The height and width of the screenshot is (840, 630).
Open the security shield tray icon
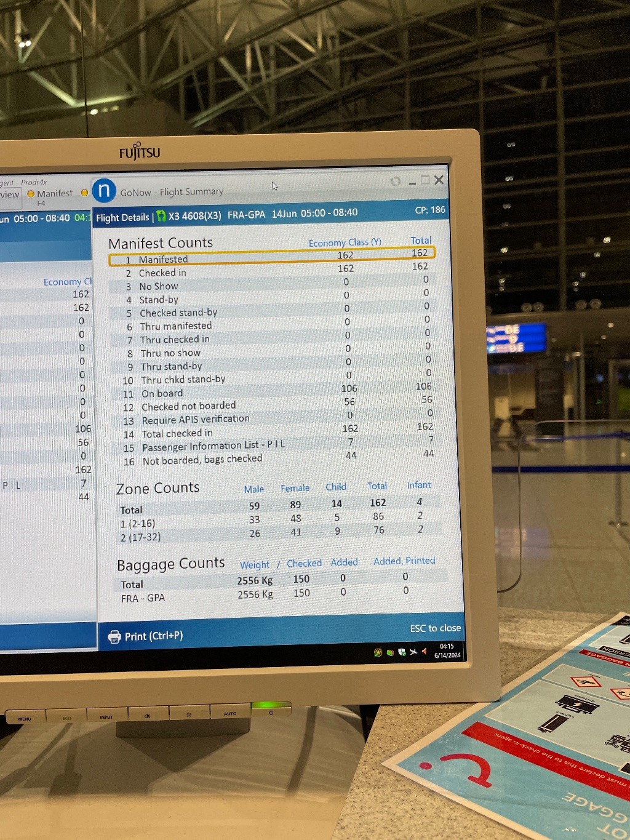click(402, 652)
